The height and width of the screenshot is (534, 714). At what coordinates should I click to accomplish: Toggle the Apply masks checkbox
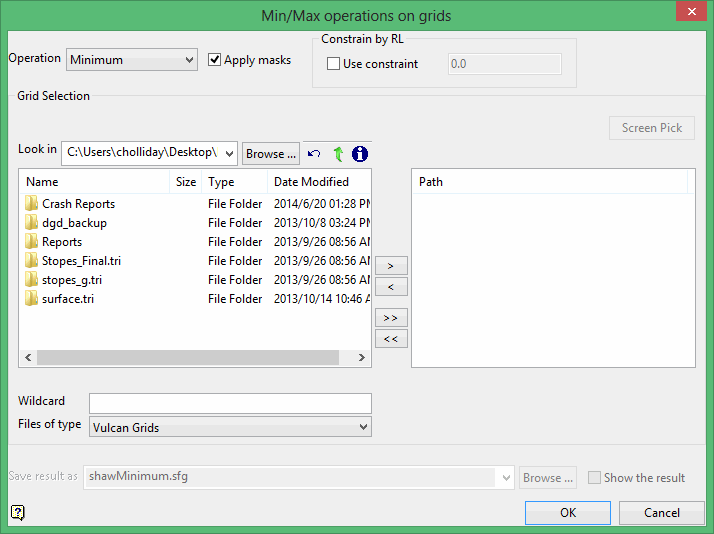[x=215, y=60]
